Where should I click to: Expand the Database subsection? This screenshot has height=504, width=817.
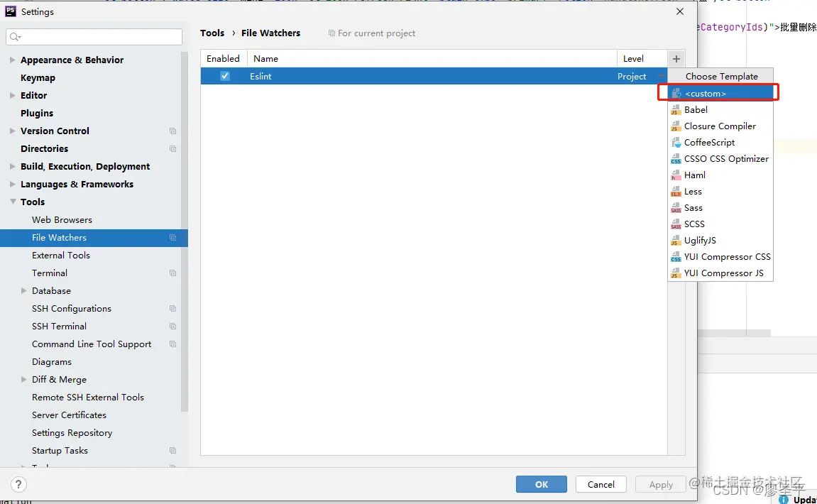pyautogui.click(x=23, y=291)
